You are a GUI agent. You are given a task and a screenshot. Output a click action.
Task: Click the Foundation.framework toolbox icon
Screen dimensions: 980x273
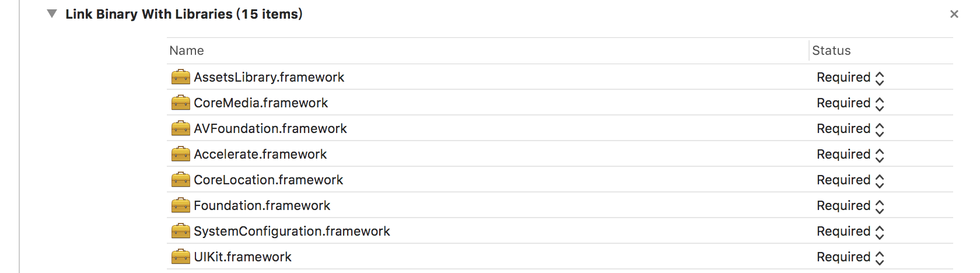pyautogui.click(x=181, y=205)
